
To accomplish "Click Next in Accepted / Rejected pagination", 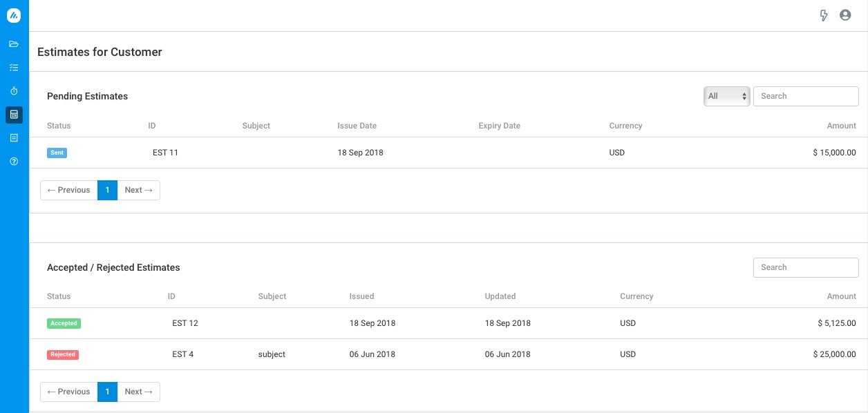I will coord(138,392).
